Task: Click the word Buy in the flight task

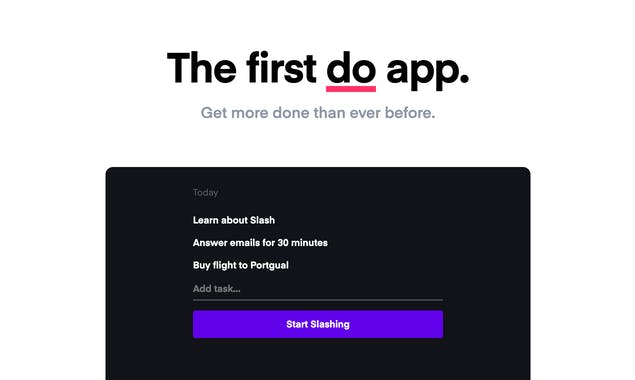Action: 201,265
